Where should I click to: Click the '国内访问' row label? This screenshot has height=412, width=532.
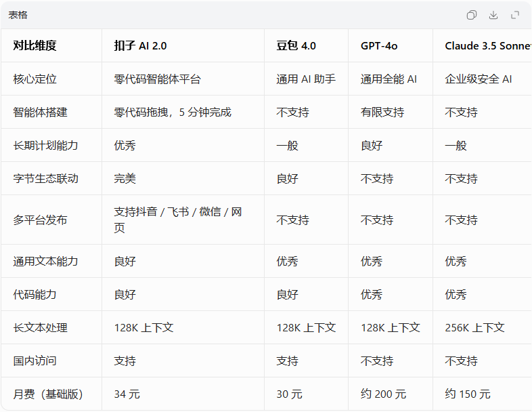[x=35, y=360]
